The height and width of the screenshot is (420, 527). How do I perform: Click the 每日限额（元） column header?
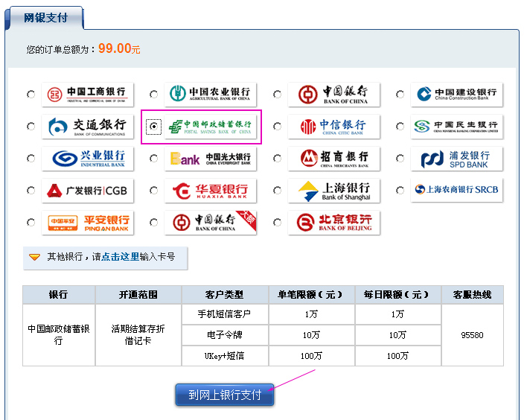397,295
